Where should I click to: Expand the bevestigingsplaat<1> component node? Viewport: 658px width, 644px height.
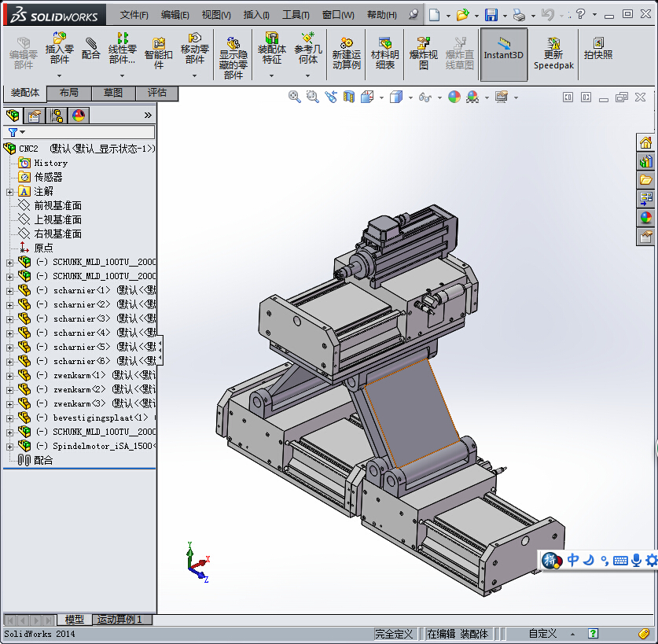9,418
